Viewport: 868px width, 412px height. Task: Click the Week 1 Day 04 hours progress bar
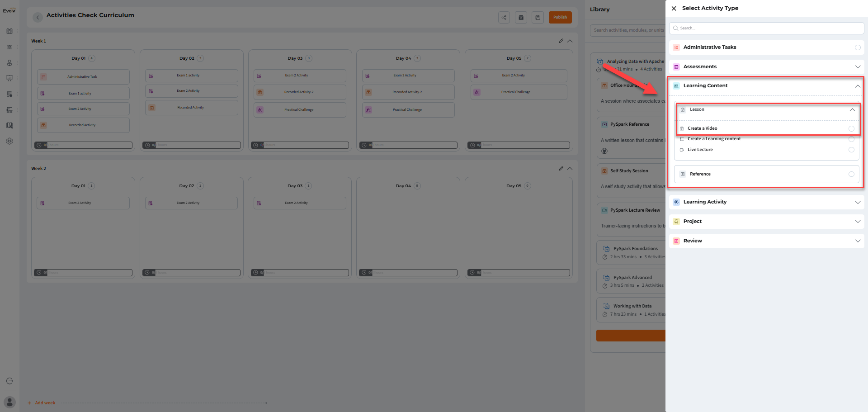[x=408, y=145]
